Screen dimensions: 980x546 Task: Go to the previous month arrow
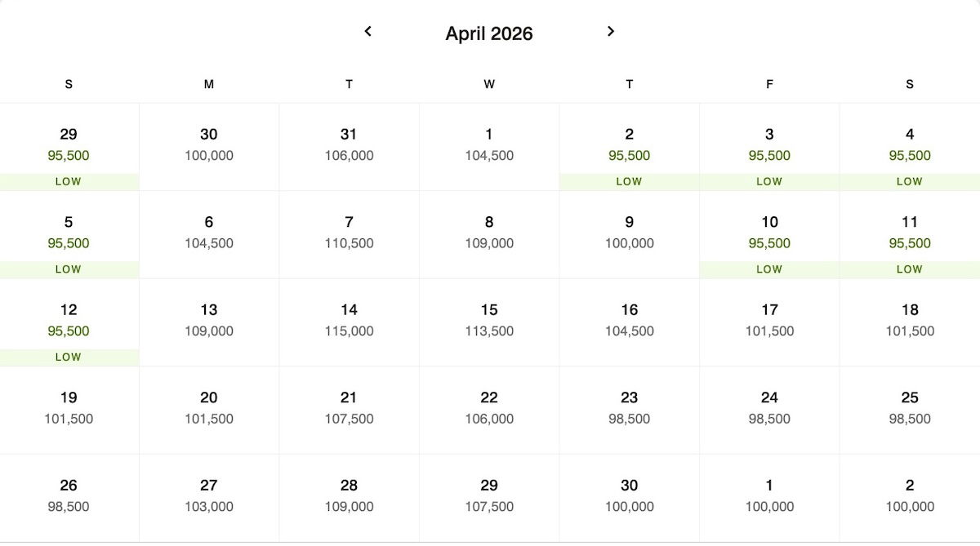[x=367, y=31]
